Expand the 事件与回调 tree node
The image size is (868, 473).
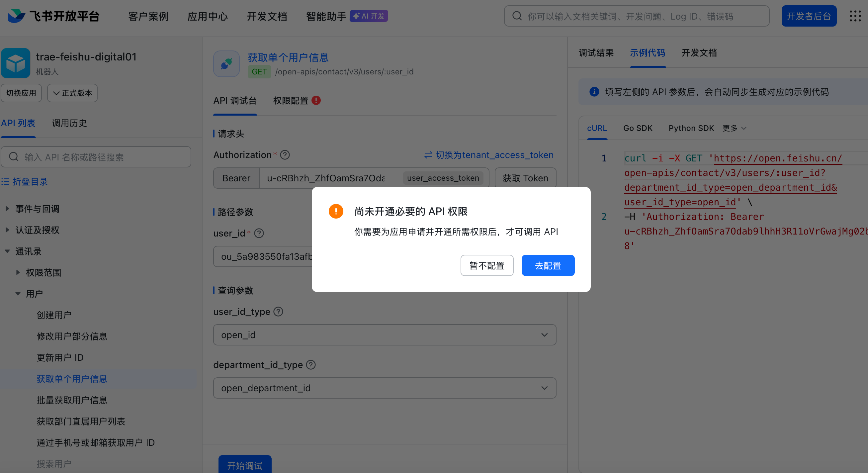click(x=7, y=209)
